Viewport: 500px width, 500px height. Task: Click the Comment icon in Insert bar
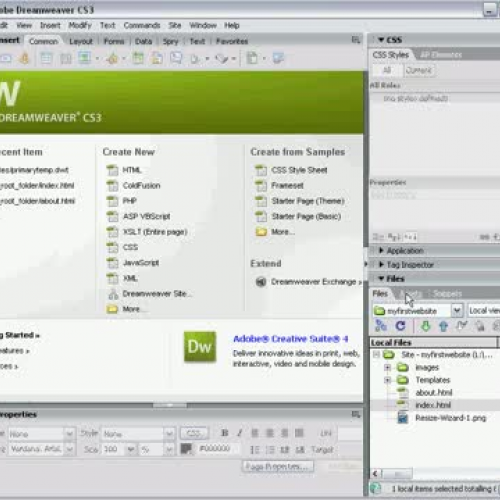pyautogui.click(x=176, y=59)
